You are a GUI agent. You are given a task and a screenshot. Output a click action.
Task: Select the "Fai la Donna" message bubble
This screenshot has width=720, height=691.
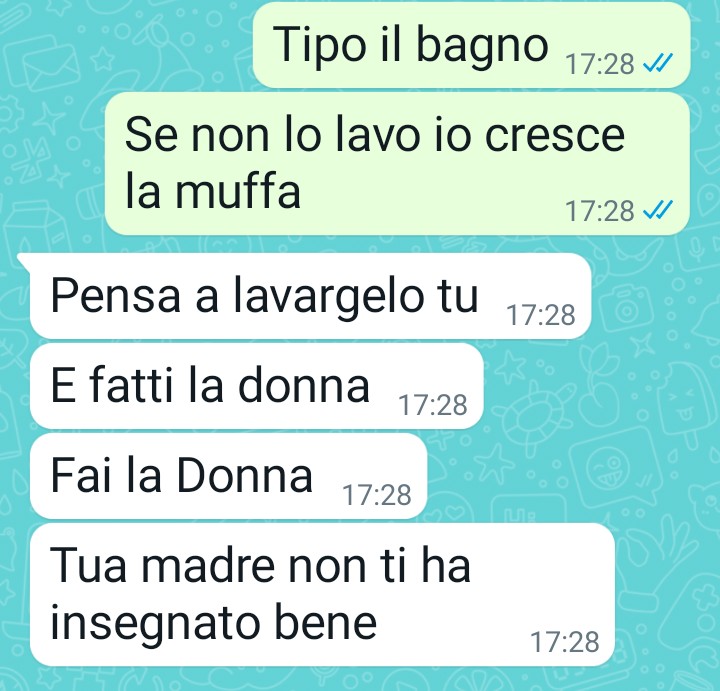[x=229, y=476]
